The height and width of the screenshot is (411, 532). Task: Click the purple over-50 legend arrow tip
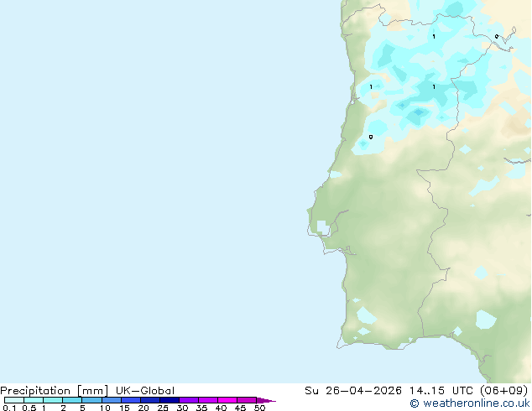(266, 400)
